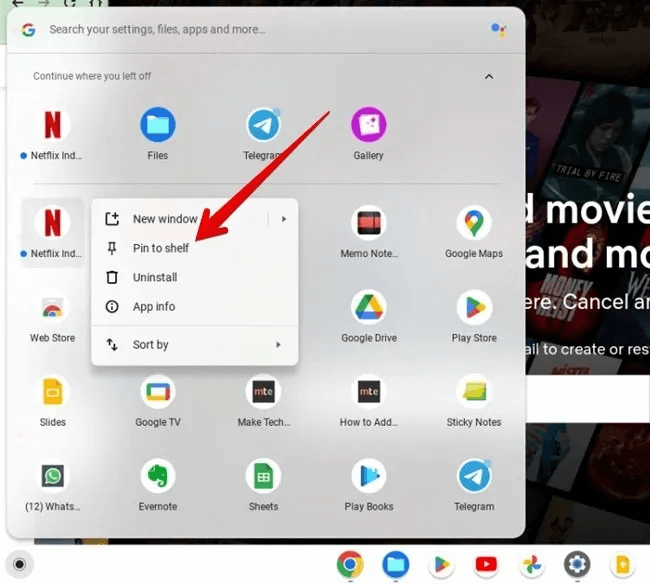Open the Slides app
This screenshot has height=584, width=650.
[53, 401]
